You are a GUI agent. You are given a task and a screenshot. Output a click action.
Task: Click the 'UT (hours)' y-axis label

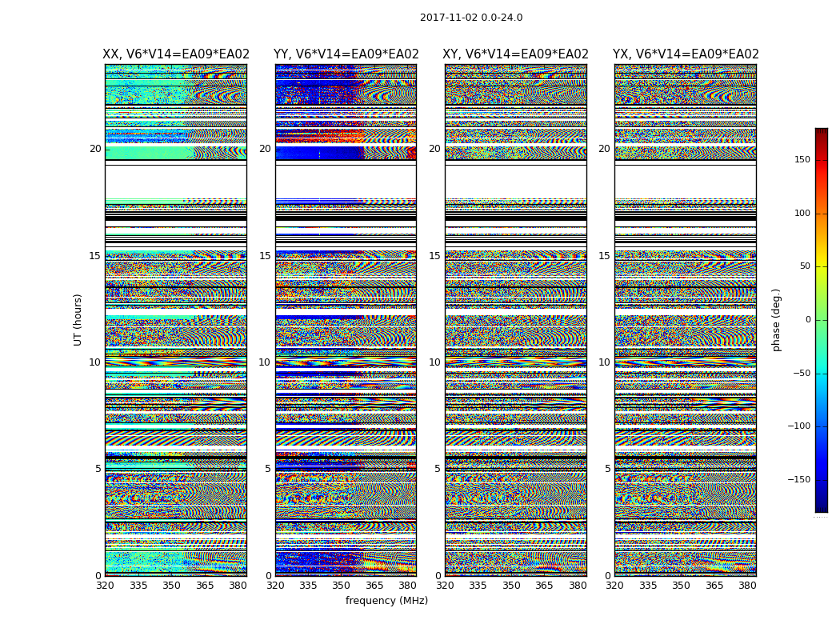point(78,320)
